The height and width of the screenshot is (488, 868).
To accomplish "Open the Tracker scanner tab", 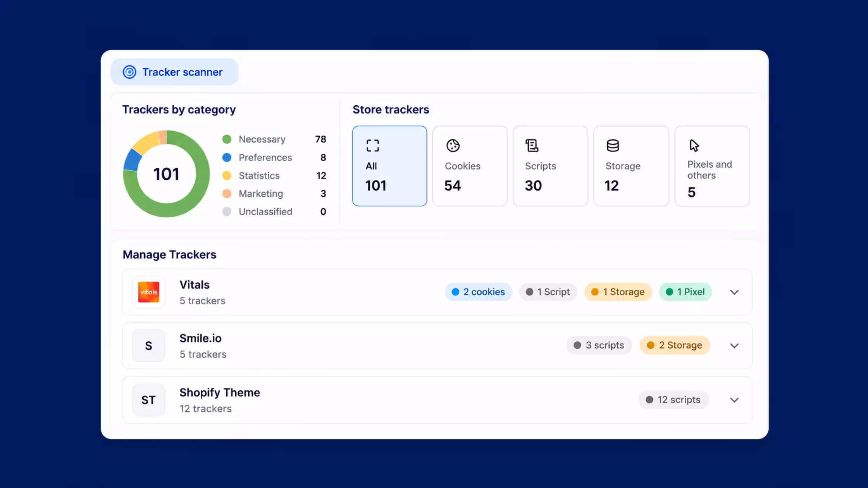I will coord(174,72).
